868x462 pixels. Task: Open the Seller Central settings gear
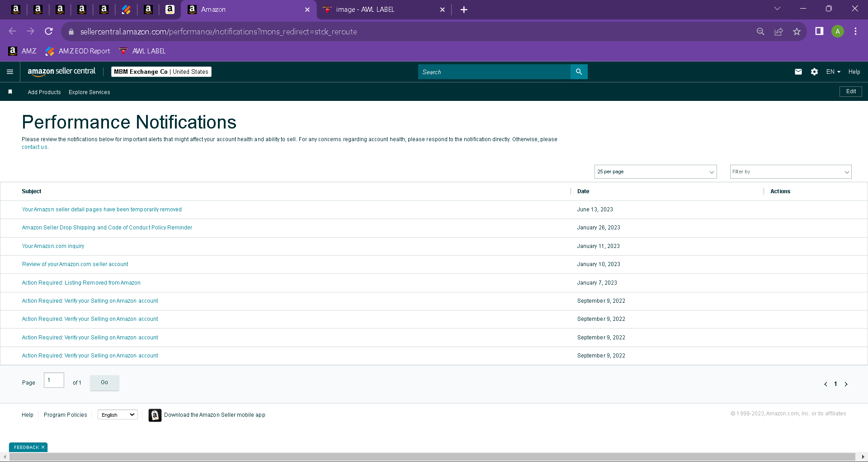click(x=814, y=71)
